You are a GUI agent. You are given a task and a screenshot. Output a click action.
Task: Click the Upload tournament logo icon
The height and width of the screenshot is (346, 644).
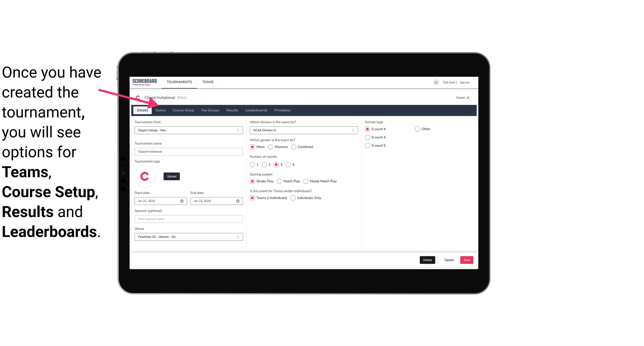tap(172, 176)
